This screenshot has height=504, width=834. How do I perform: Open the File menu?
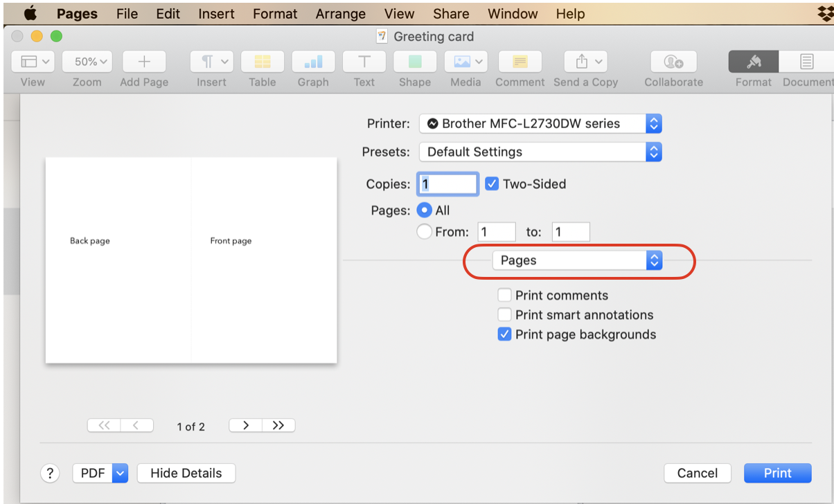click(127, 14)
